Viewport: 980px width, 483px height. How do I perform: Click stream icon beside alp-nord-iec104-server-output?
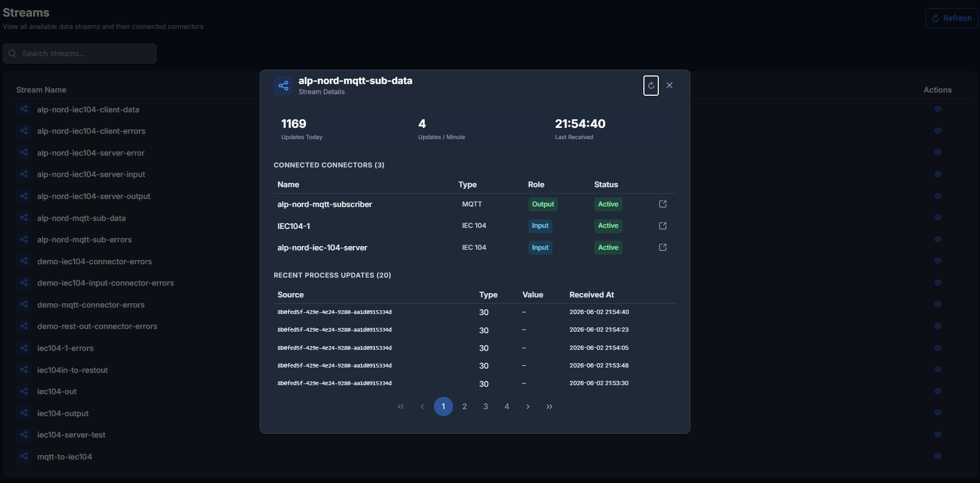point(24,196)
